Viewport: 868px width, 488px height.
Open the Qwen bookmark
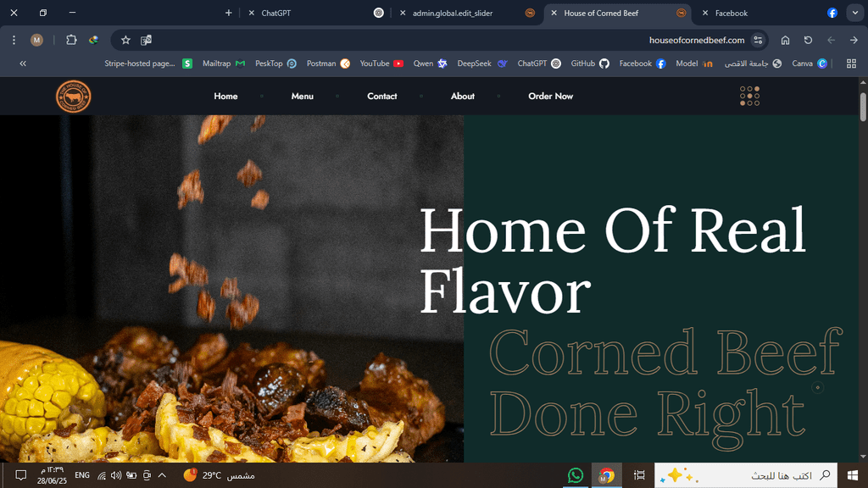430,64
